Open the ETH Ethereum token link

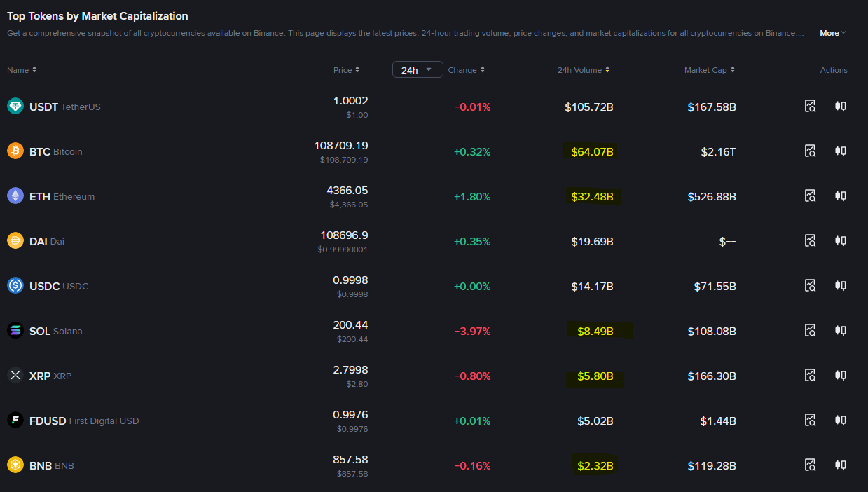coord(62,196)
